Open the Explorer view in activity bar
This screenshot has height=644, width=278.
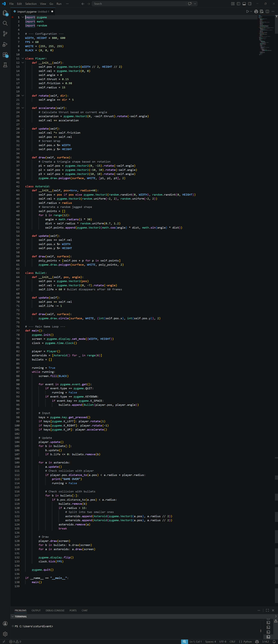click(5, 13)
